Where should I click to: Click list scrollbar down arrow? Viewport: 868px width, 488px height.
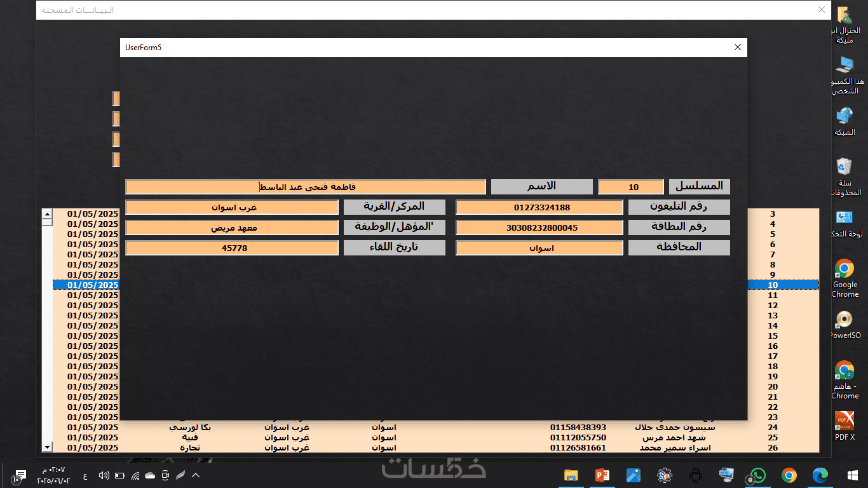coord(47,447)
